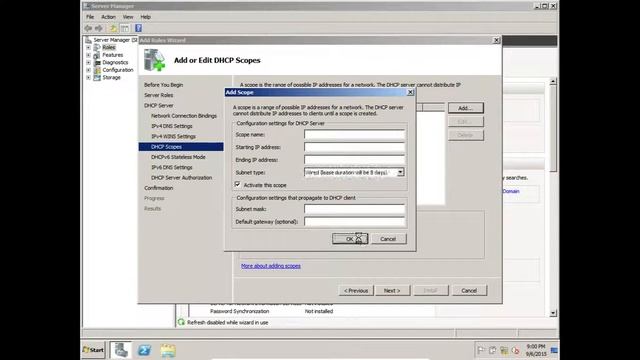The image size is (640, 360).
Task: Open More about adding scopes link
Action: [x=271, y=266]
